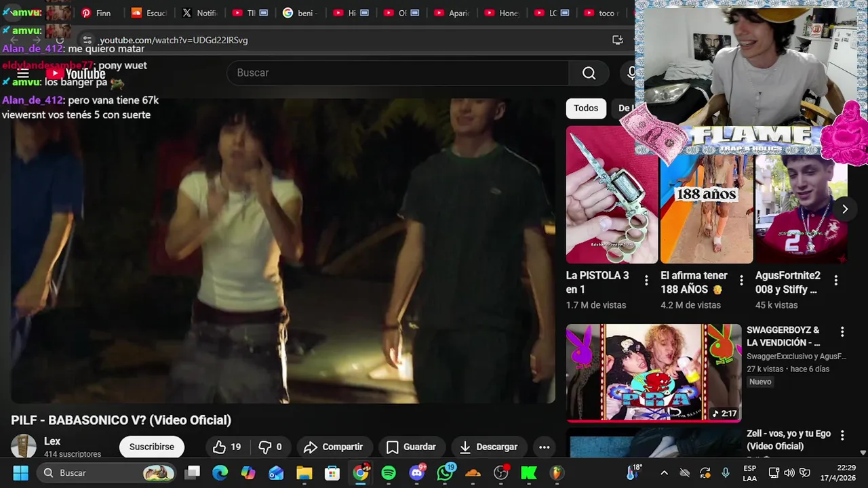Image resolution: width=868 pixels, height=488 pixels.
Task: Open SoundCloud app from the taskbar
Action: coord(473,472)
